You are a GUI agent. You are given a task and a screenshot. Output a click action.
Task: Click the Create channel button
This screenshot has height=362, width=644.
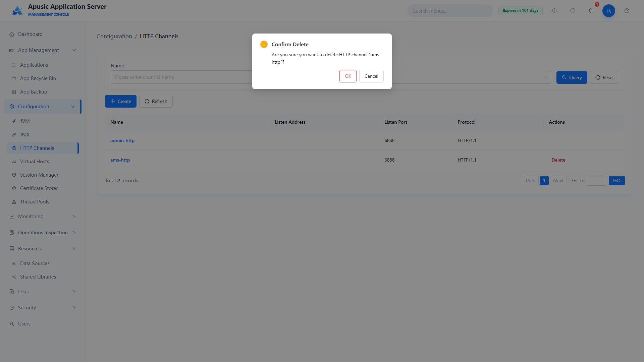[121, 101]
